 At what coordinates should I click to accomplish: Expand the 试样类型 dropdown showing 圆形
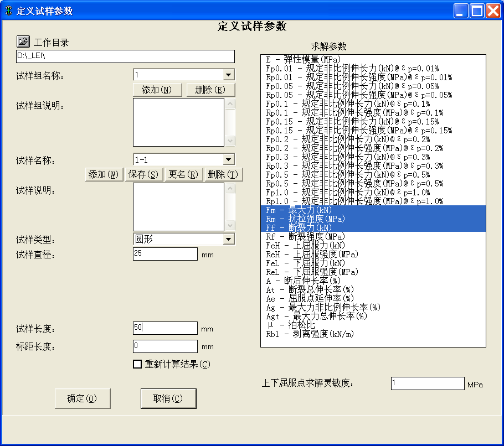[229, 239]
